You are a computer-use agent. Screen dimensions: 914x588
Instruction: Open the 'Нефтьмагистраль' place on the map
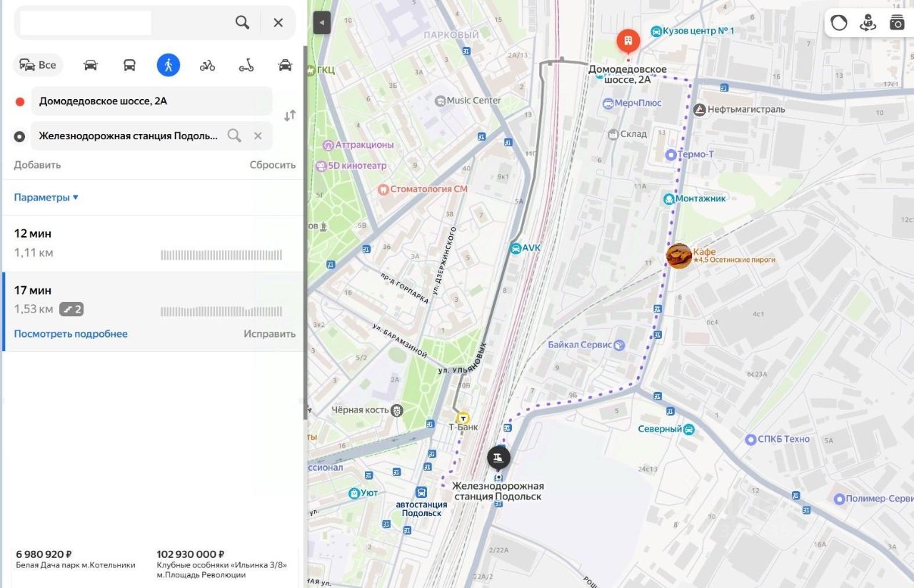pos(739,109)
